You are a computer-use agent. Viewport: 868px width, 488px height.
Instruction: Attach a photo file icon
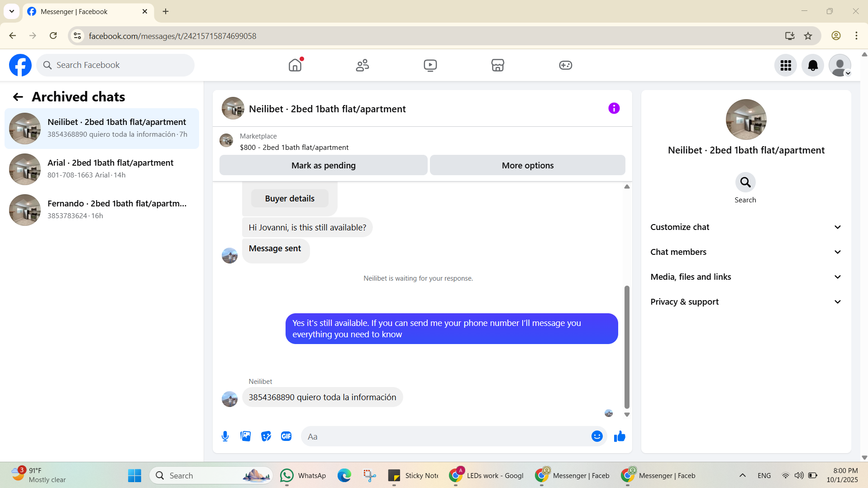(246, 436)
